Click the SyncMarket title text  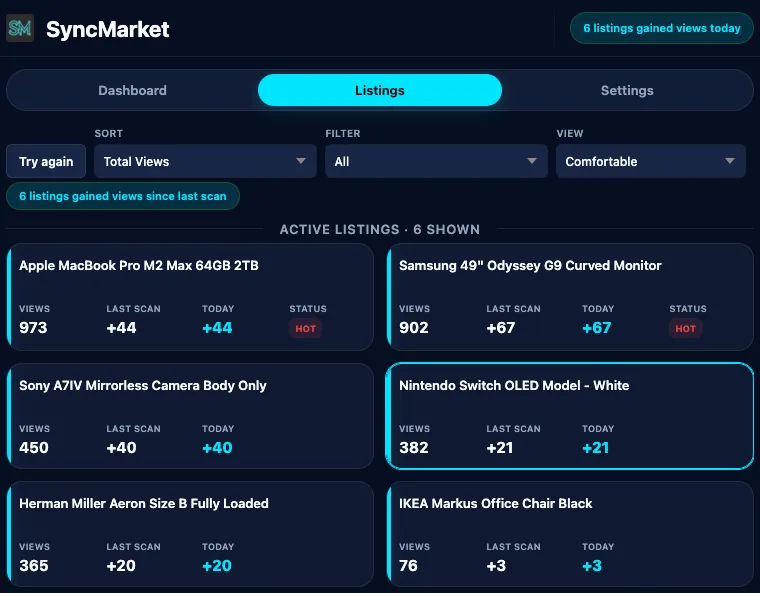pos(108,29)
